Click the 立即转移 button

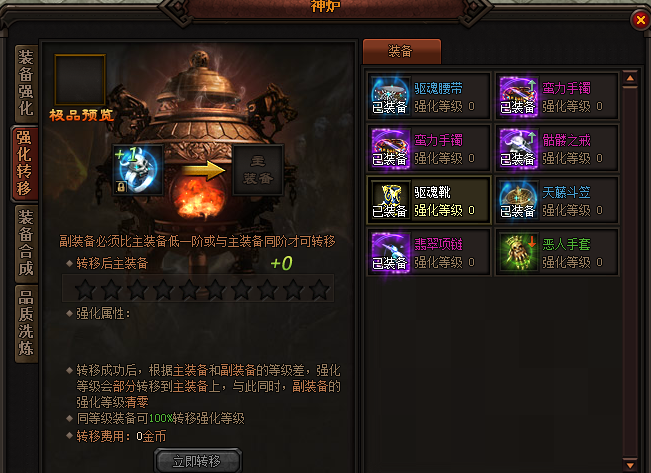(x=198, y=460)
